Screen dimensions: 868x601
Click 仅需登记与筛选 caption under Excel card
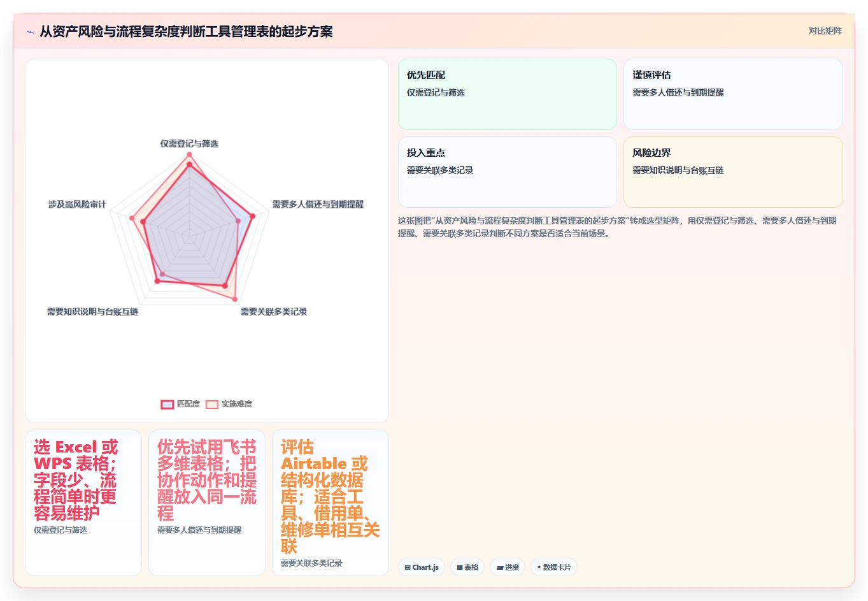coord(60,530)
